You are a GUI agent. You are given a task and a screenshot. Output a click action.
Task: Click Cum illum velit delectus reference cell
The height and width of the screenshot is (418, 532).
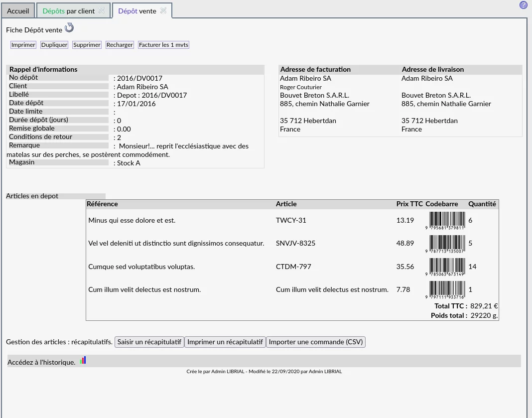tap(144, 290)
